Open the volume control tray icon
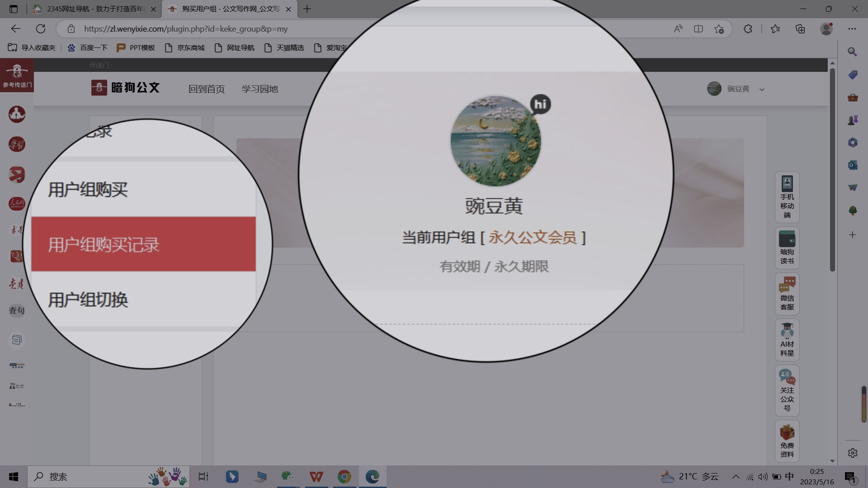This screenshot has width=868, height=488. 763,477
